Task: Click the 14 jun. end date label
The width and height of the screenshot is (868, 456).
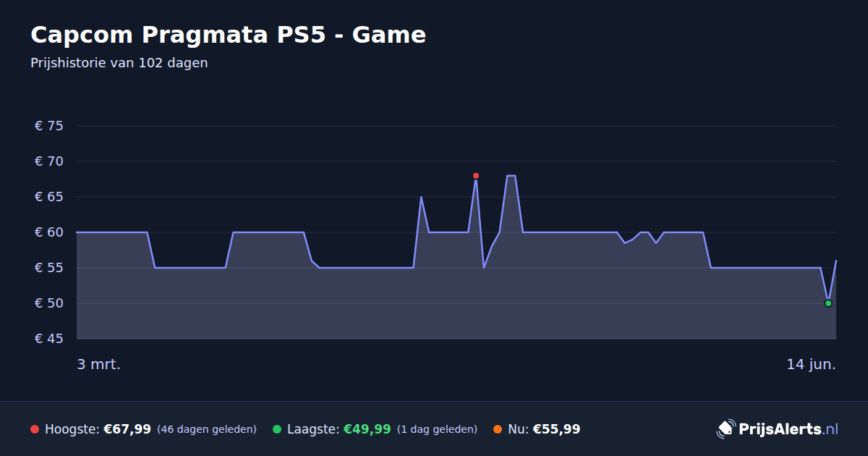Action: (812, 365)
